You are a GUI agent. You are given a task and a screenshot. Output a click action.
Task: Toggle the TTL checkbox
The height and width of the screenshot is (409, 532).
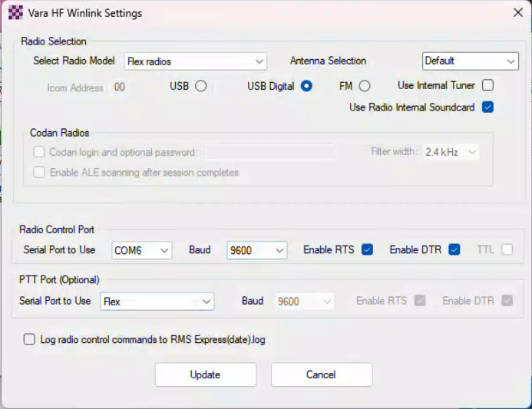(x=507, y=249)
